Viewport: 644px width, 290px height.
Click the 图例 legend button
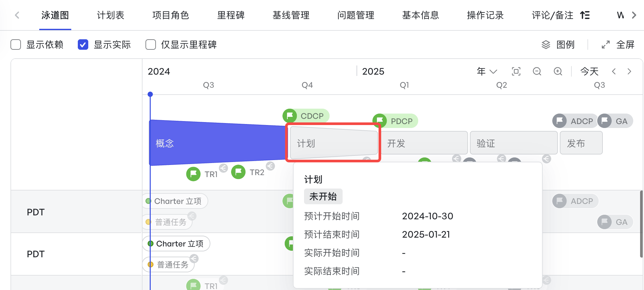pyautogui.click(x=558, y=45)
